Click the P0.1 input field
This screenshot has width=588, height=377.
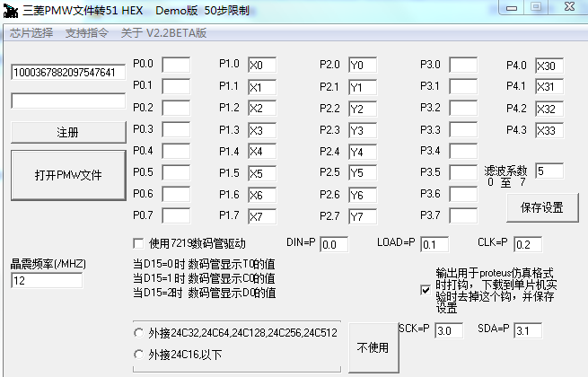pos(176,86)
